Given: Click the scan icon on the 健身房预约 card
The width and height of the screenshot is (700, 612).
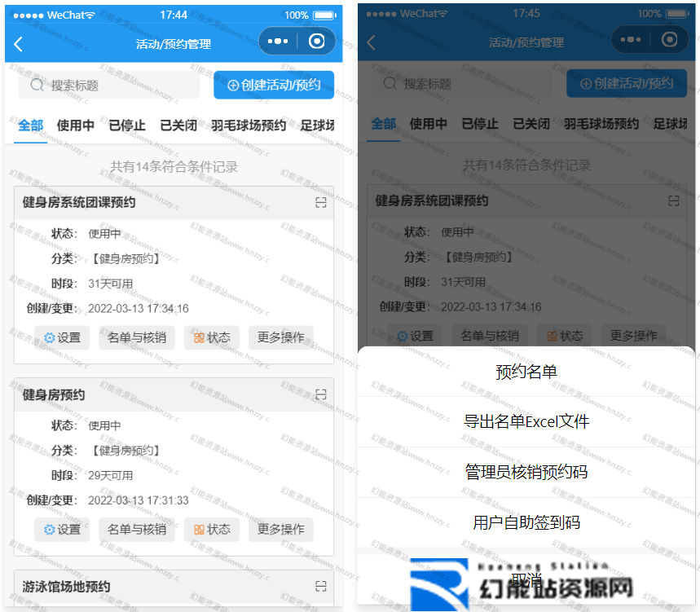Looking at the screenshot, I should tap(321, 394).
